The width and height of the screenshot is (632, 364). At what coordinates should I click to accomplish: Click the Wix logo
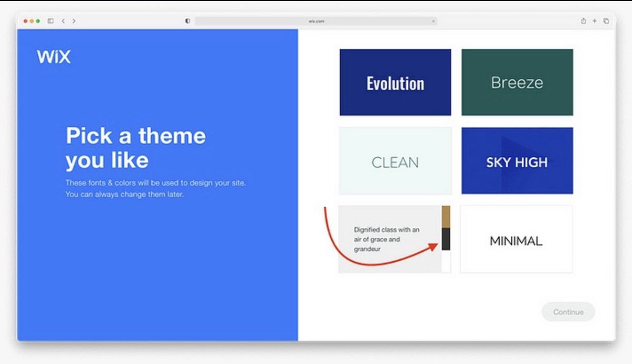(x=54, y=56)
